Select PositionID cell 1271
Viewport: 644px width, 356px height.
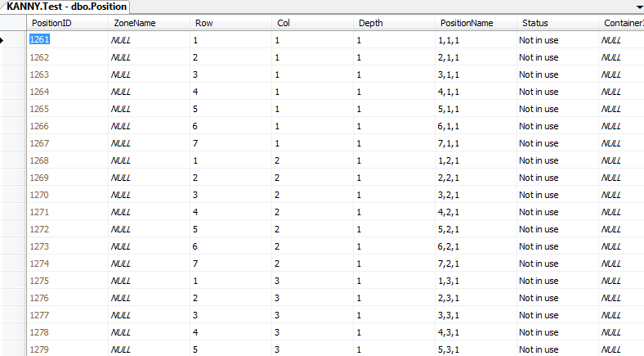(x=67, y=212)
